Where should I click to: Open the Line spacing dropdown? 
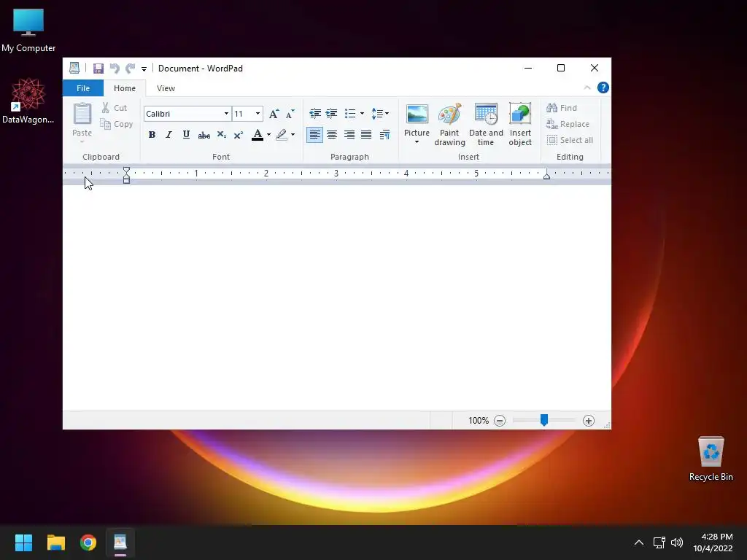[379, 113]
